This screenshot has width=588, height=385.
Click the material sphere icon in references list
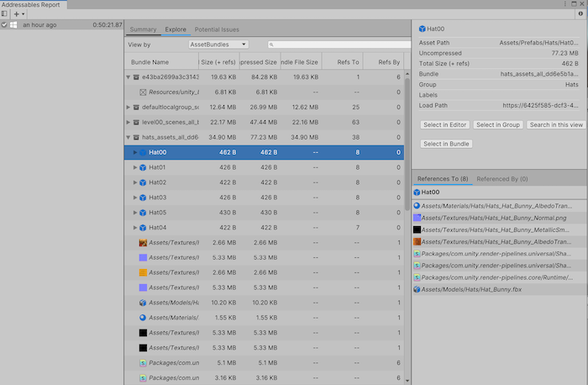(x=417, y=205)
